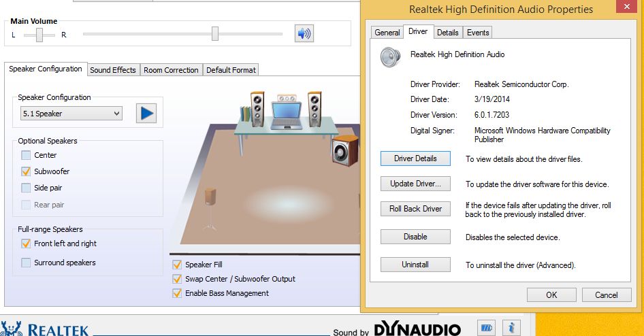Click the Realtek crab logo

[x=11, y=329]
